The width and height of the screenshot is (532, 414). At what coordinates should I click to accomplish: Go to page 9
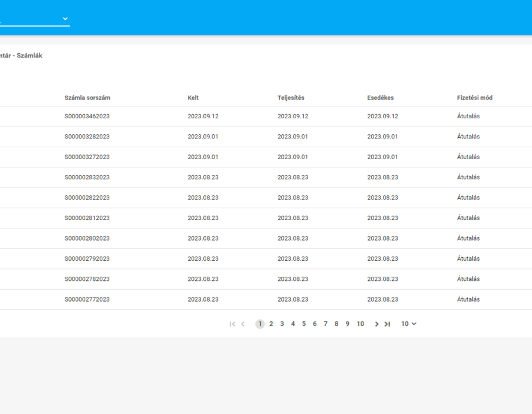pyautogui.click(x=348, y=324)
